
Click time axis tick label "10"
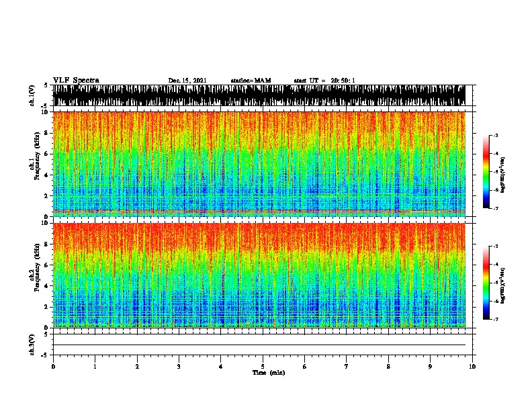[x=472, y=367]
